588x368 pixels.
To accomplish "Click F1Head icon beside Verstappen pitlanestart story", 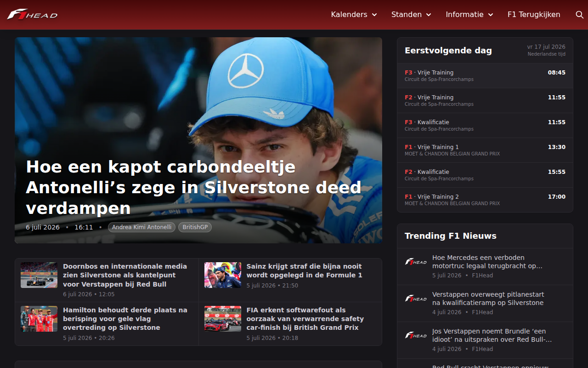I will pyautogui.click(x=416, y=299).
